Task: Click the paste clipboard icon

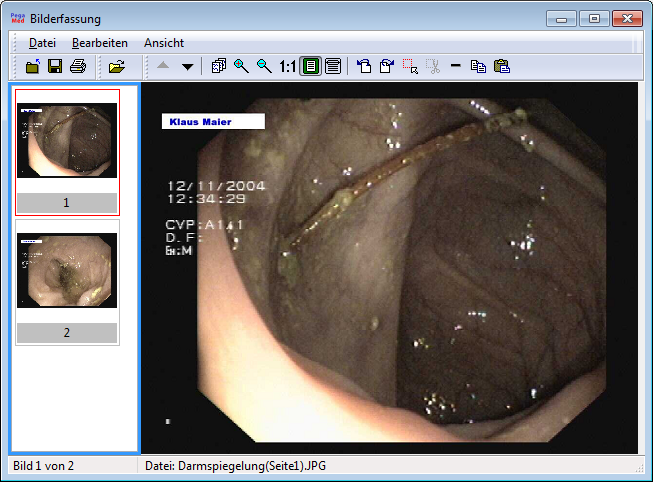Action: pos(502,67)
